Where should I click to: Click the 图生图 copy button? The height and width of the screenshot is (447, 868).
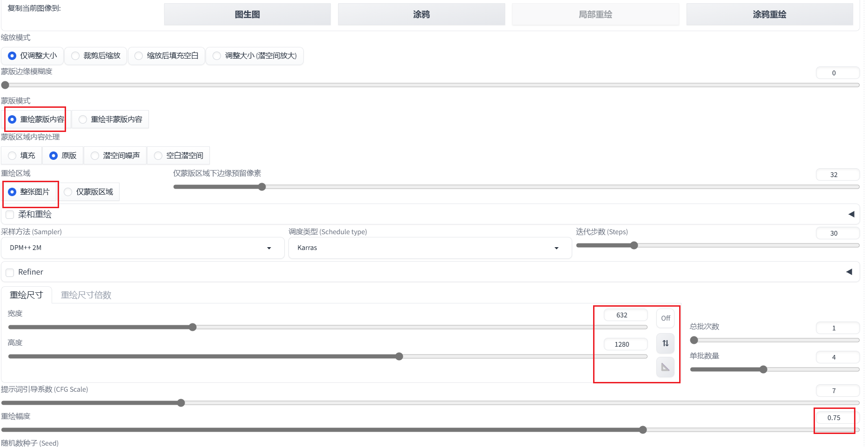coord(247,14)
